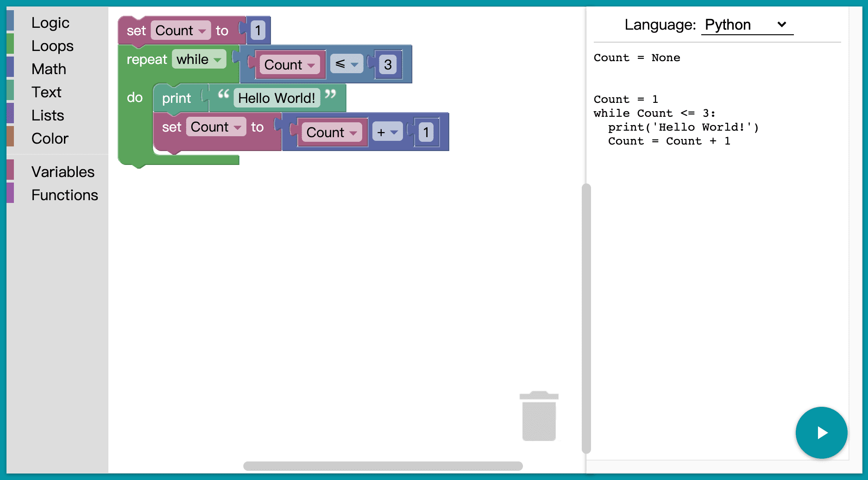The height and width of the screenshot is (480, 868).
Task: Click the 'while Count <= 3:' code line
Action: point(654,114)
